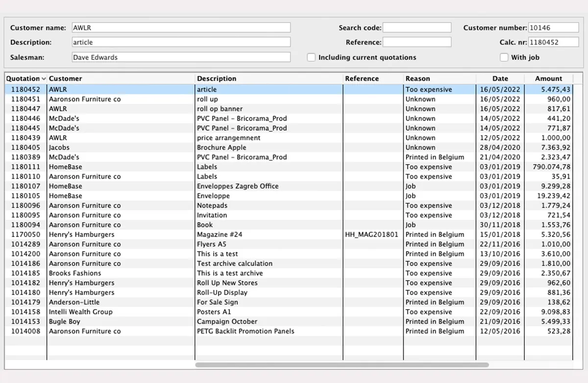Sort by Reason column header
The width and height of the screenshot is (588, 383).
[x=440, y=78]
